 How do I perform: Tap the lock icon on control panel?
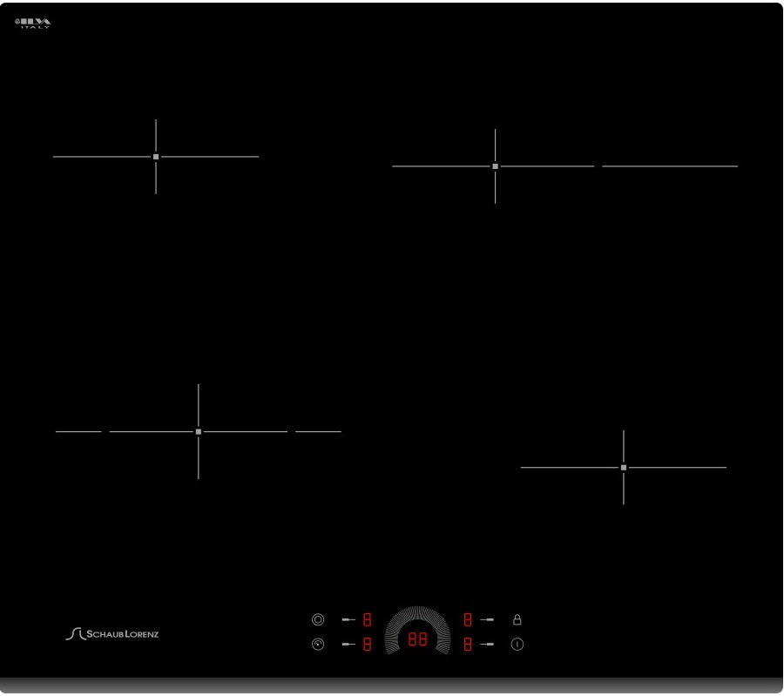(517, 620)
